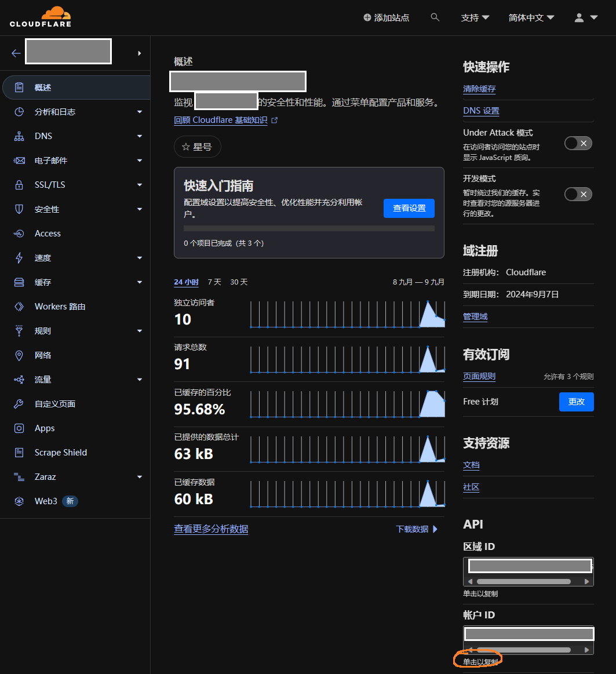Screen dimensions: 616x674
Task: Click the 区域 ID horizontal scrollbar
Action: click(x=528, y=582)
